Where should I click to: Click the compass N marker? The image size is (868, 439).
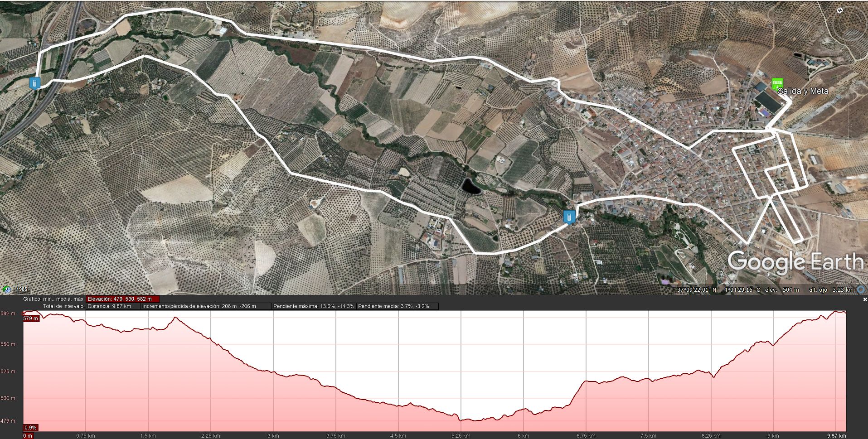point(839,10)
